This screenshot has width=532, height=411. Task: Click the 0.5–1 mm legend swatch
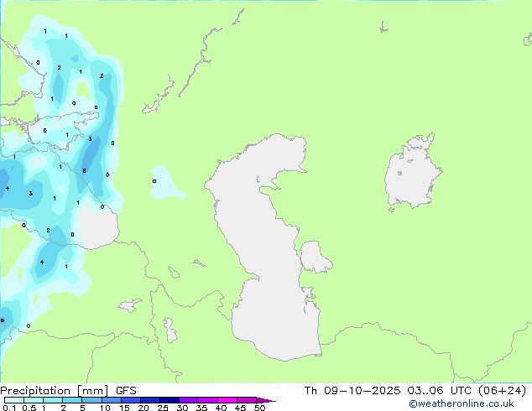coord(34,400)
